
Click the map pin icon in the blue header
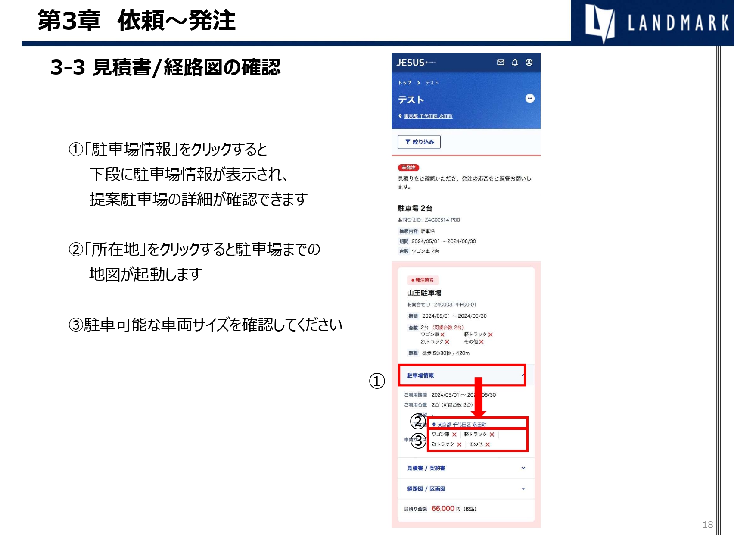(x=400, y=116)
